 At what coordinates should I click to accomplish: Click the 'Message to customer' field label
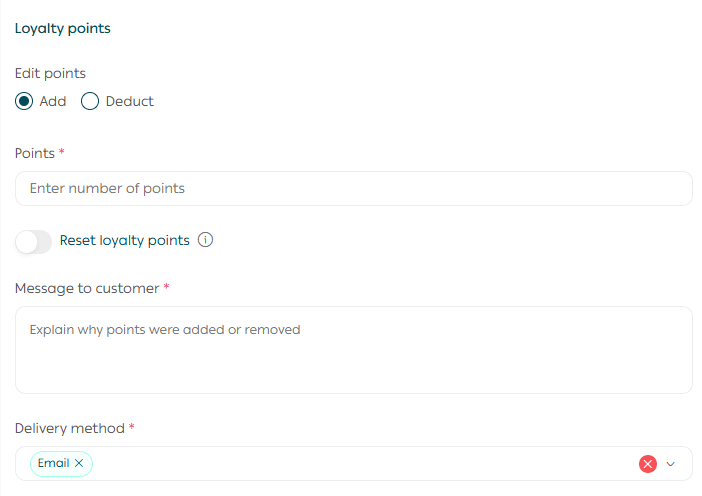pos(87,288)
